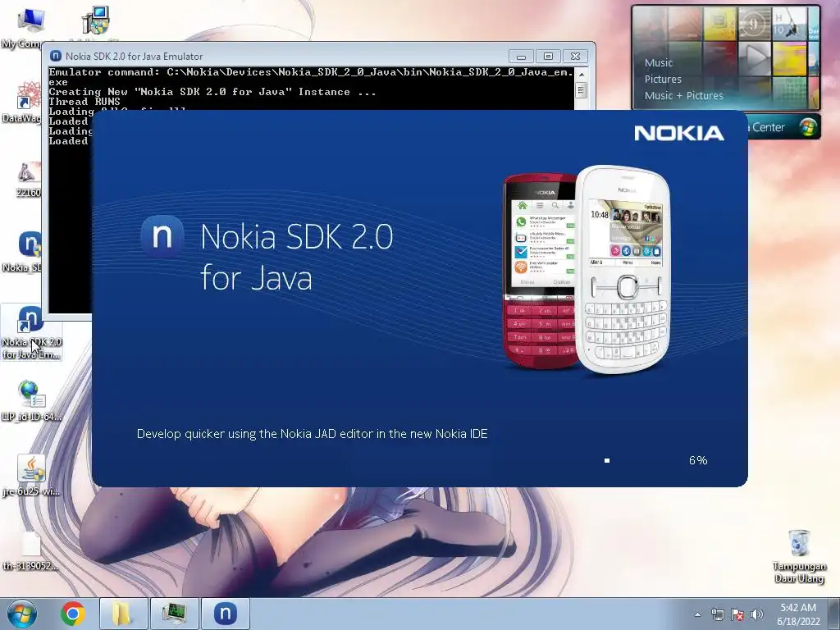Open the jre-6u25 Java installer icon
840x630 pixels.
click(31, 475)
